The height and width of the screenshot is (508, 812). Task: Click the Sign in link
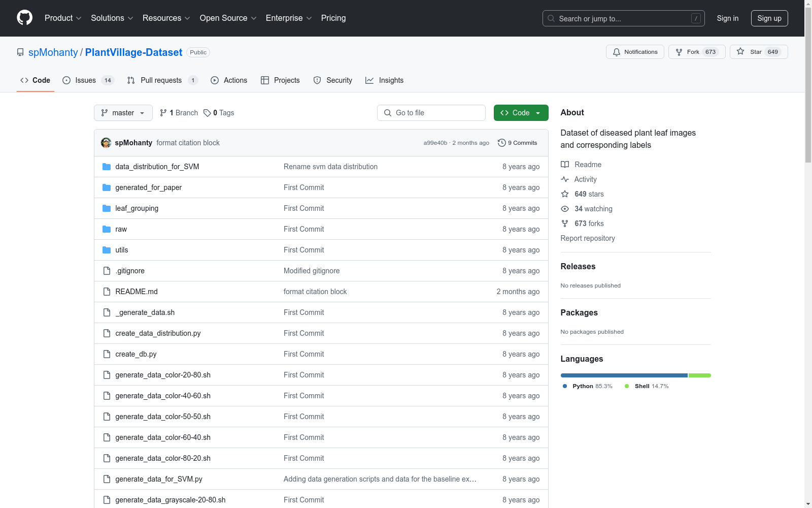click(x=728, y=18)
